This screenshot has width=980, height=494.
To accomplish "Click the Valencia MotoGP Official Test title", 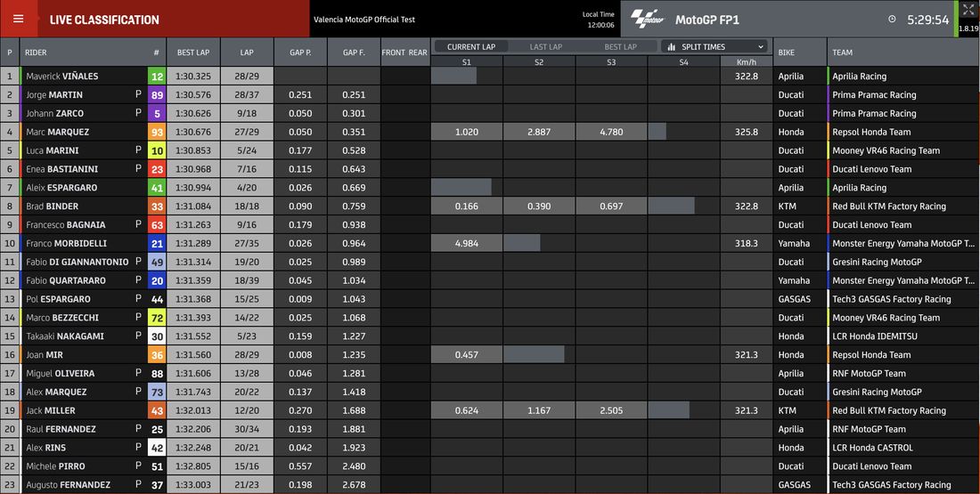I will pos(364,20).
